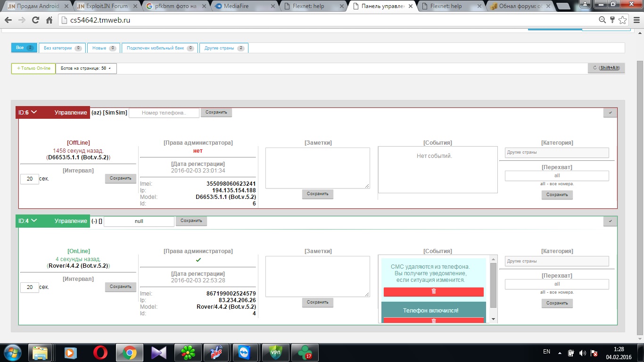Open the Opera browser from the taskbar
Viewport: 644px width, 362px height.
click(x=99, y=353)
